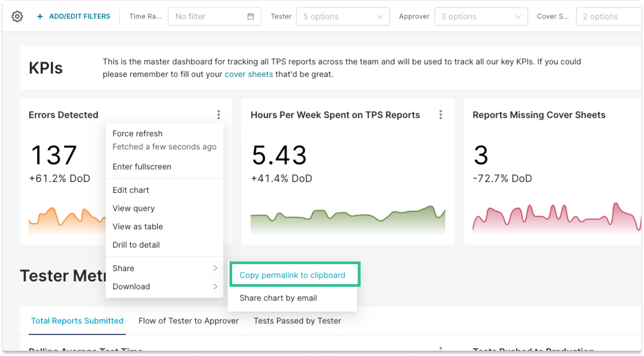Choose Edit chart from the menu

click(131, 190)
